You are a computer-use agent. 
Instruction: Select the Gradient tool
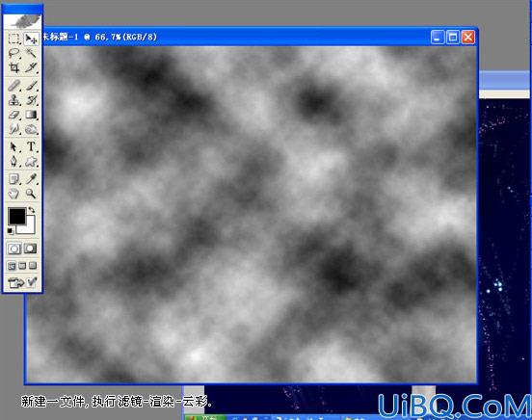(x=31, y=115)
